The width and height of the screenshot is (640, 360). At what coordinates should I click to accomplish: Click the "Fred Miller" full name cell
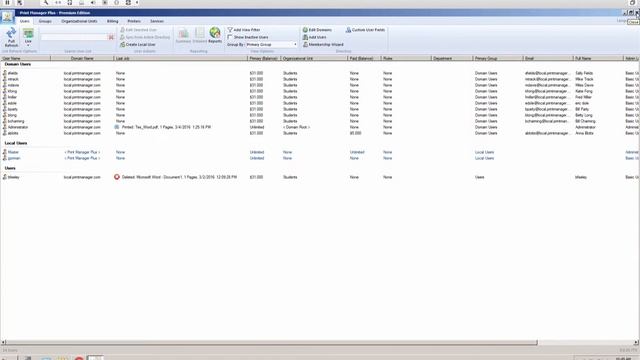click(x=583, y=97)
